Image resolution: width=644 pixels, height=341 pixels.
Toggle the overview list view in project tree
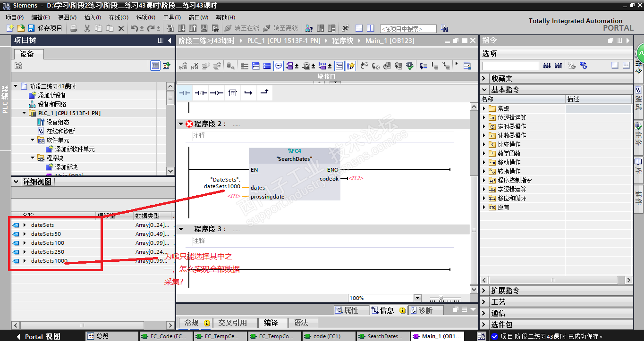[x=155, y=66]
